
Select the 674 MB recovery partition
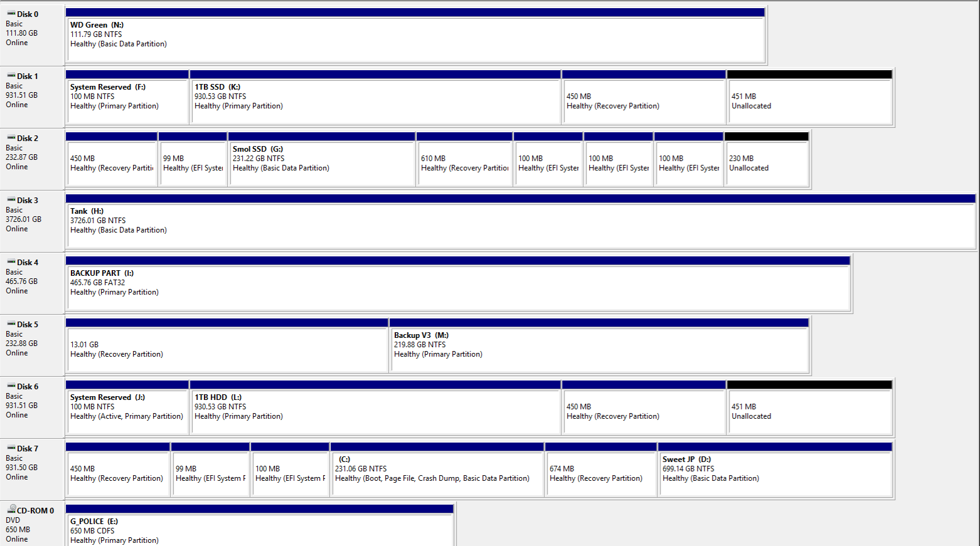[x=600, y=470]
